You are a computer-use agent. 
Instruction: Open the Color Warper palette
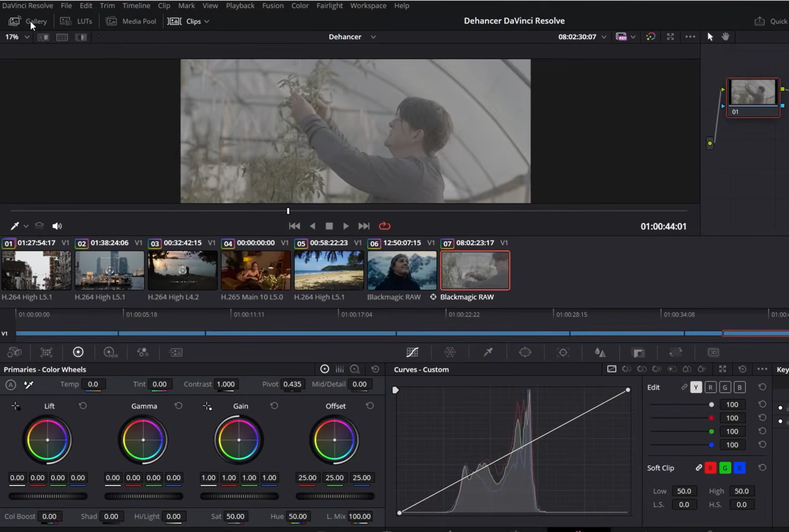point(450,352)
